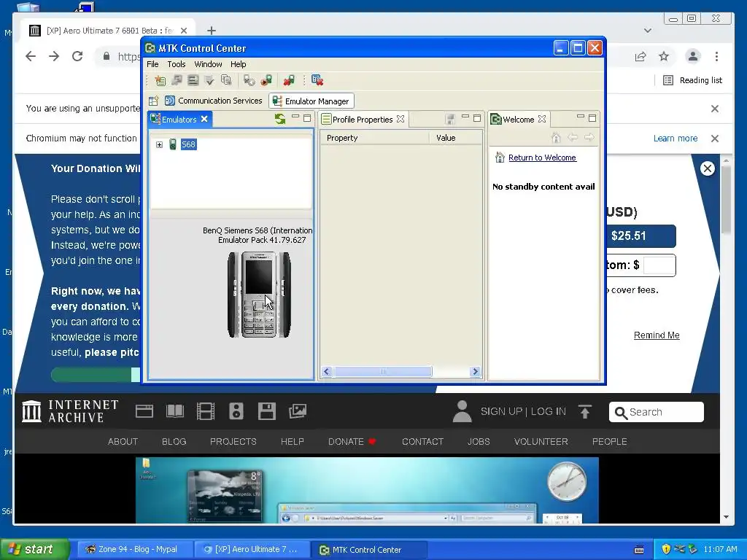747x560 pixels.
Task: Bookmark the page with the star icon
Action: [664, 57]
